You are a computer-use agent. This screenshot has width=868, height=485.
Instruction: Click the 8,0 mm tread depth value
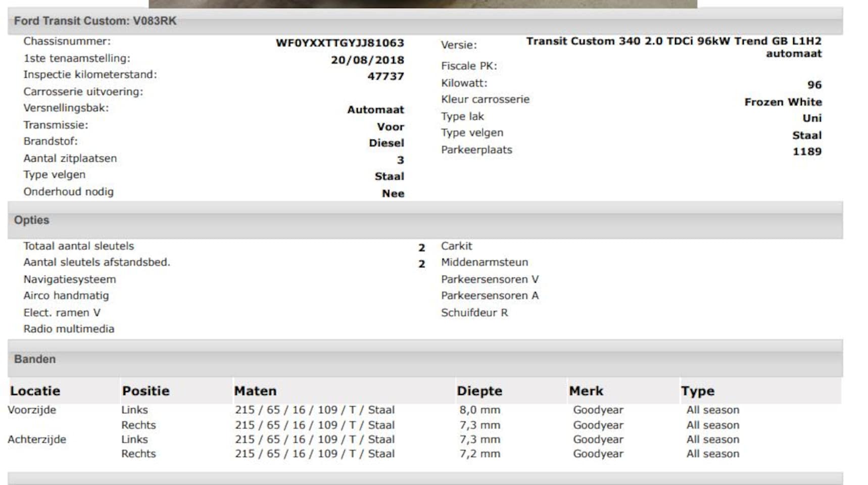479,410
